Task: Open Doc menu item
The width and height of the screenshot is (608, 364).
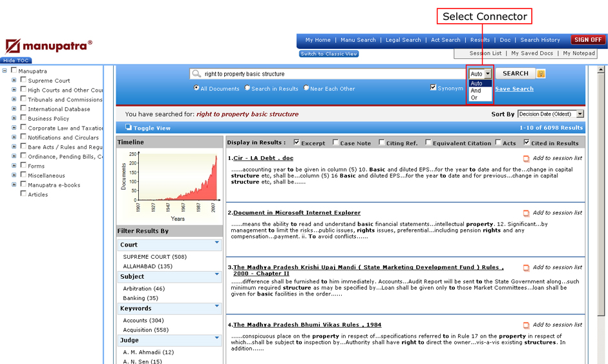Action: click(x=505, y=40)
